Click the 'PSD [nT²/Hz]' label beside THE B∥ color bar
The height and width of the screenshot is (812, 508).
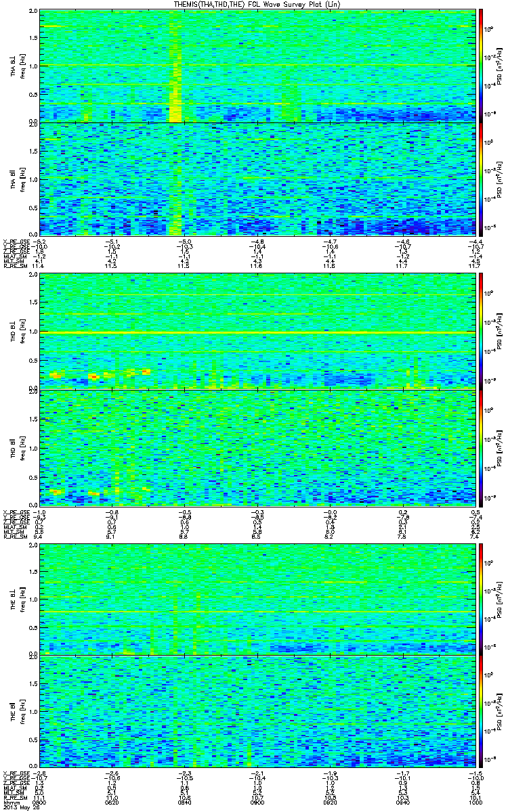(x=500, y=710)
